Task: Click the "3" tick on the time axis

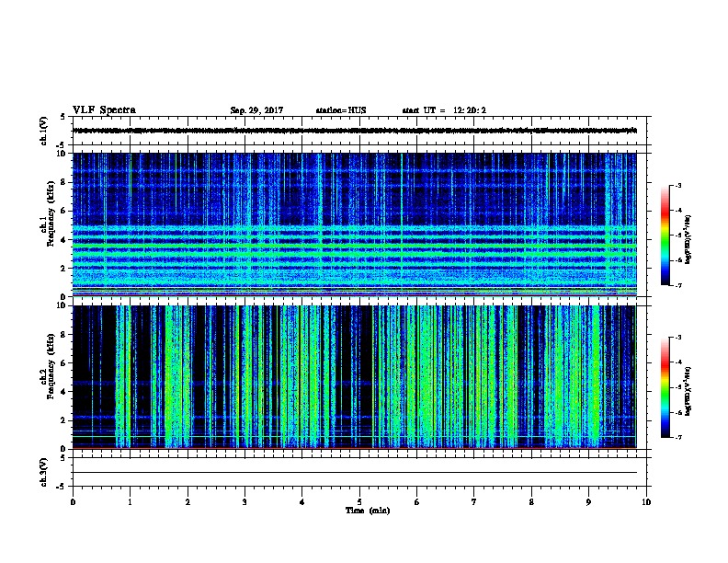Action: click(x=245, y=502)
